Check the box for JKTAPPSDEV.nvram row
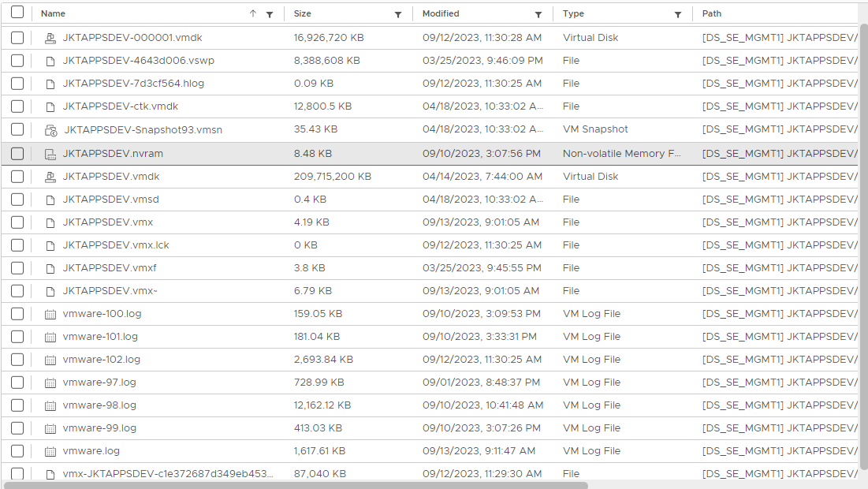The height and width of the screenshot is (489, 868). coord(17,154)
